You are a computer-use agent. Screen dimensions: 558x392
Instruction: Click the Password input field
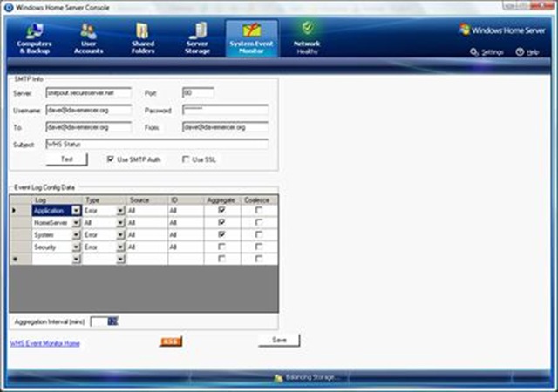tap(225, 110)
